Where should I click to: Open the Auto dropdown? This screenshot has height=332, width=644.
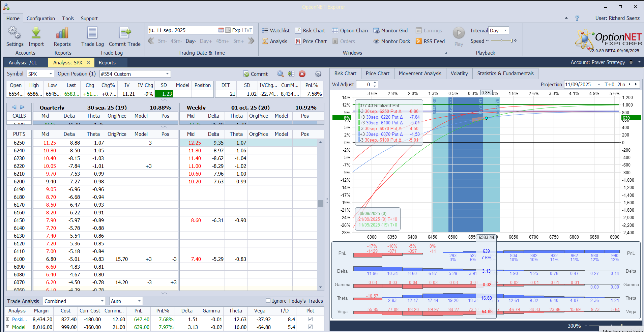click(x=139, y=301)
